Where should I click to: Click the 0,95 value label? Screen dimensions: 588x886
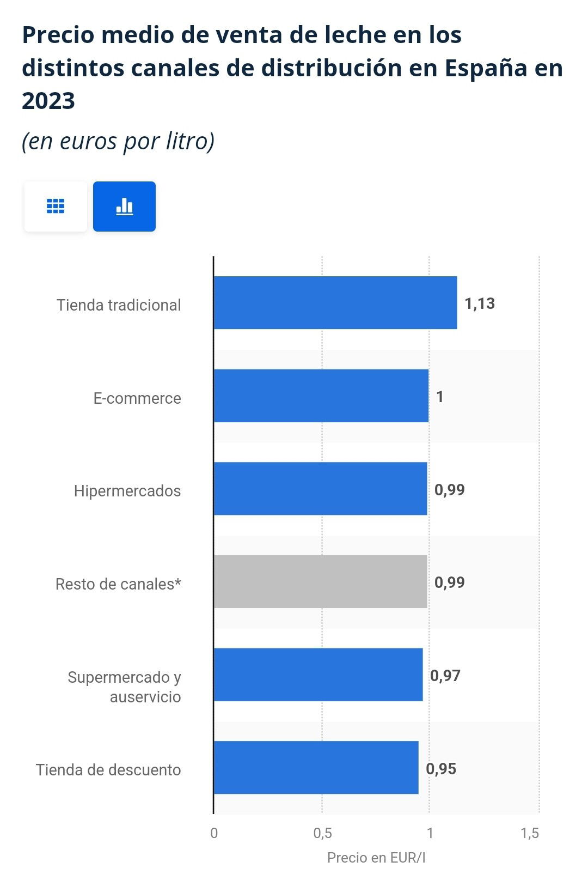441,769
